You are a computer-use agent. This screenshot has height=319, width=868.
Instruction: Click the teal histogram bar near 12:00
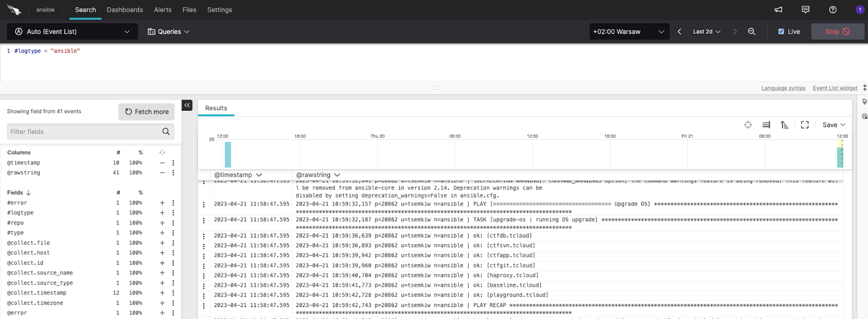pos(228,155)
